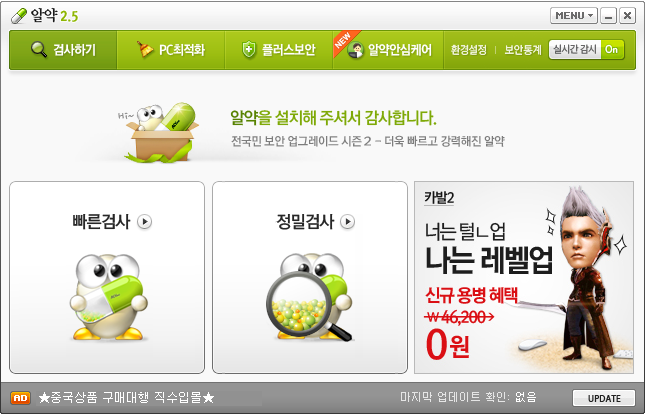Open 보안통계 security statistics
The image size is (646, 414).
[523, 50]
